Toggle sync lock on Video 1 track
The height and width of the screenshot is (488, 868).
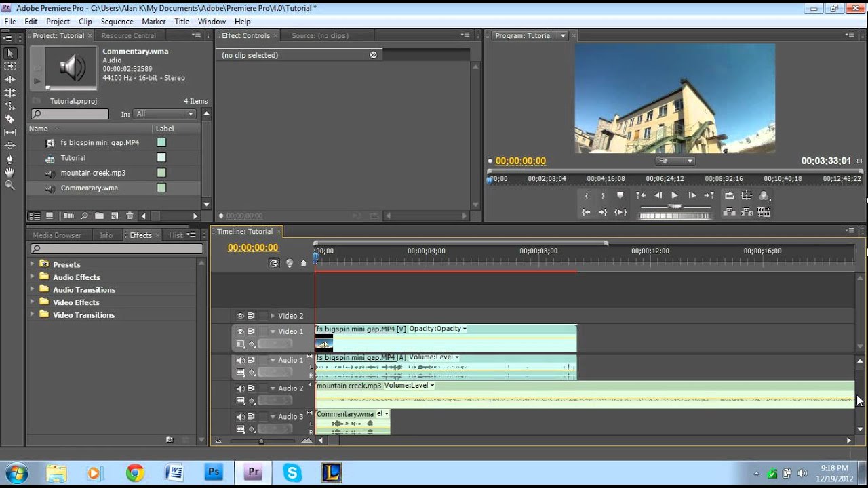(251, 331)
